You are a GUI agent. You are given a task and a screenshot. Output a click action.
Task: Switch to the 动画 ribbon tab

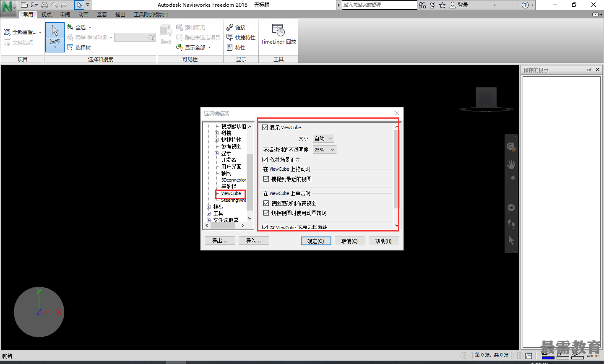[83, 14]
